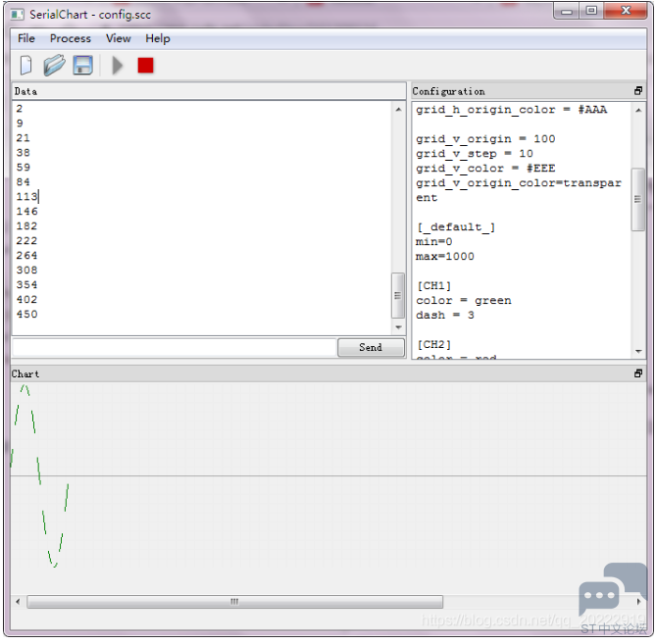Click the send text input field
Image resolution: width=656 pixels, height=644 pixels.
[174, 348]
